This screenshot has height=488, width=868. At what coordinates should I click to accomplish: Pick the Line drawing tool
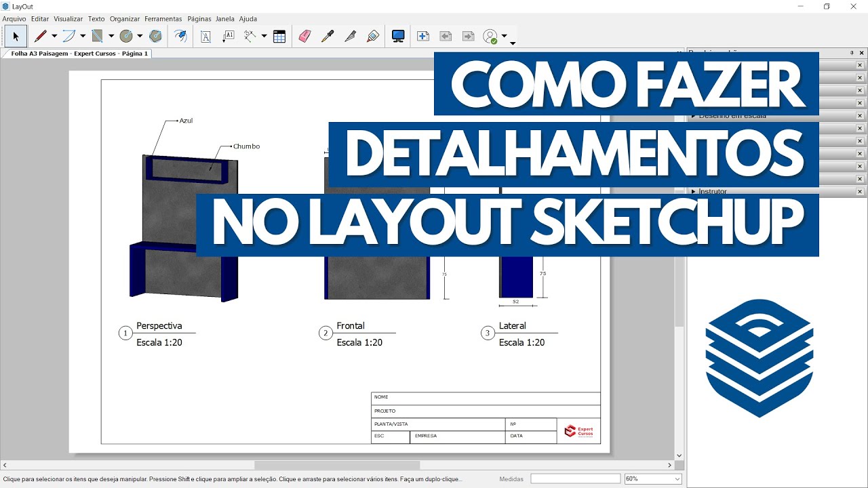41,37
